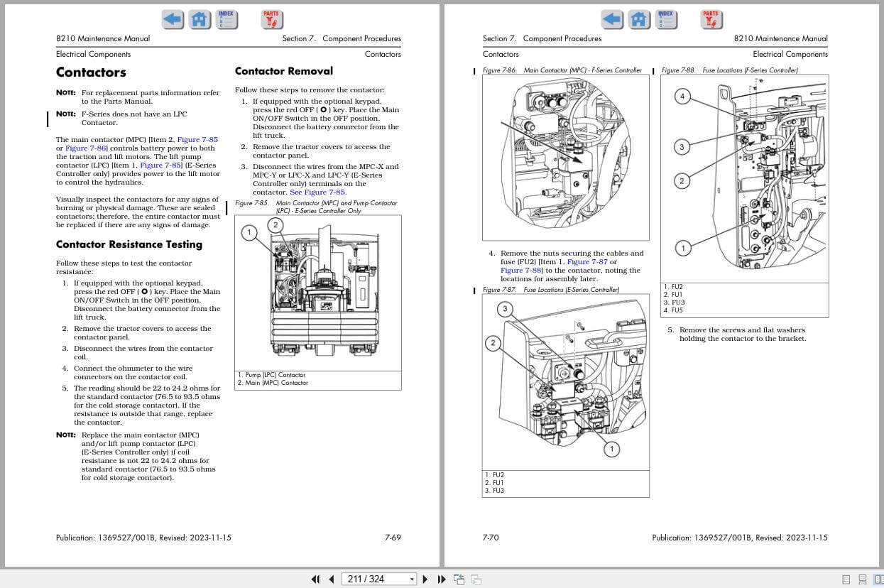Image resolution: width=884 pixels, height=588 pixels.
Task: Click legend entry '1. Pump (LPC) Contactor'
Action: [x=271, y=375]
